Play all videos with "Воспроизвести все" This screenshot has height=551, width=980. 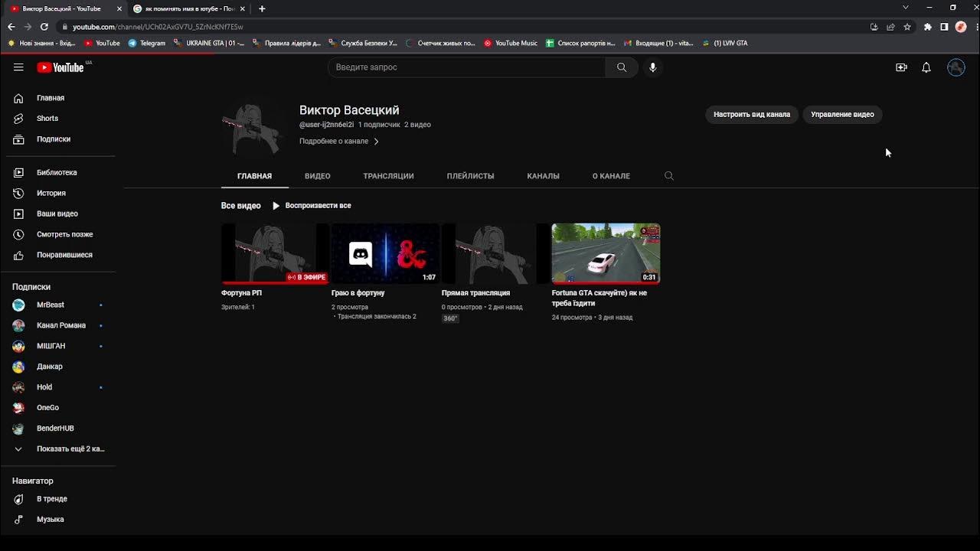(312, 205)
